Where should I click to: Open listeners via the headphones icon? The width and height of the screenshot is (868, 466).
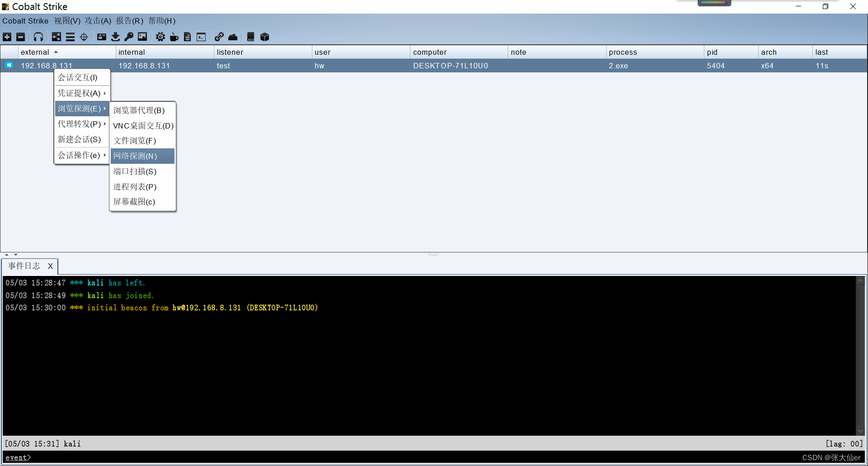[x=38, y=37]
